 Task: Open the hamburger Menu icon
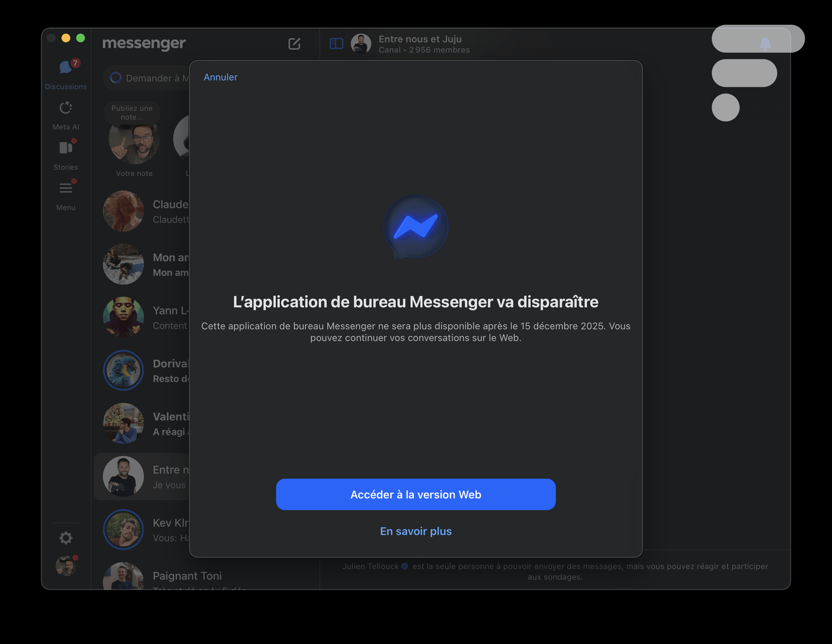point(66,188)
